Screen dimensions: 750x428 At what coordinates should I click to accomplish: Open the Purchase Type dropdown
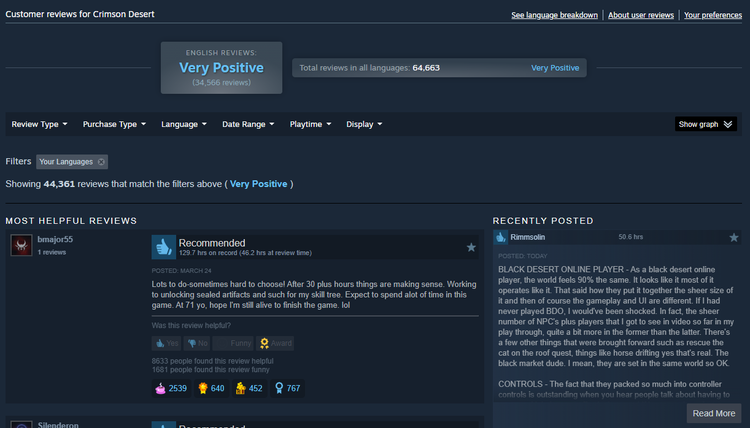click(114, 124)
